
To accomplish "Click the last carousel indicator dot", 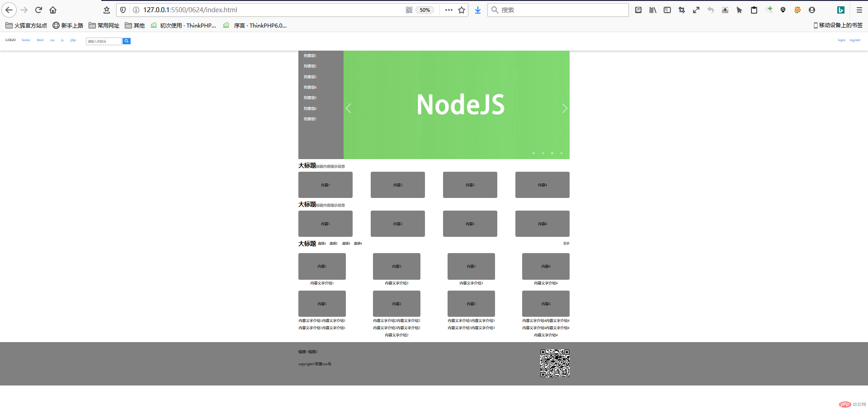I will [x=561, y=153].
